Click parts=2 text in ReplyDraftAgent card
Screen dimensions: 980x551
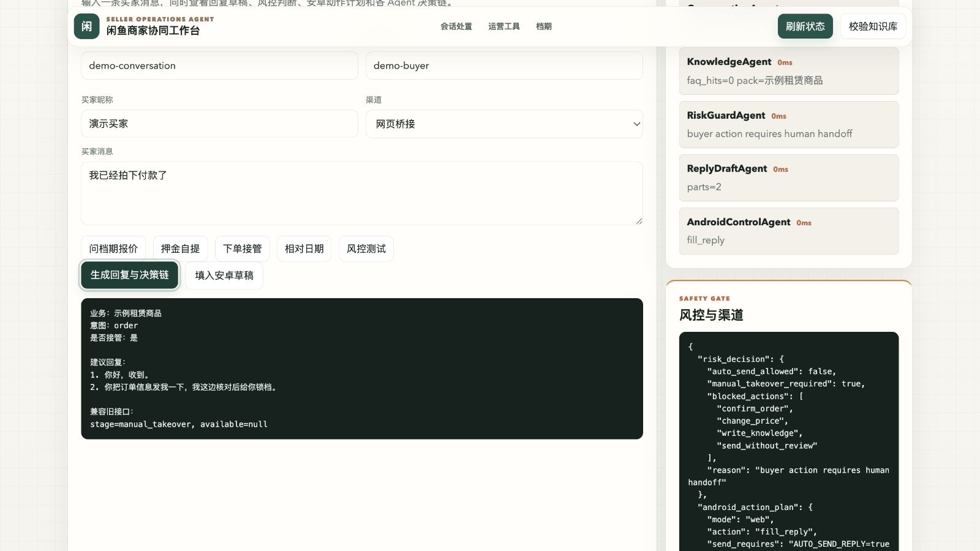(x=704, y=187)
